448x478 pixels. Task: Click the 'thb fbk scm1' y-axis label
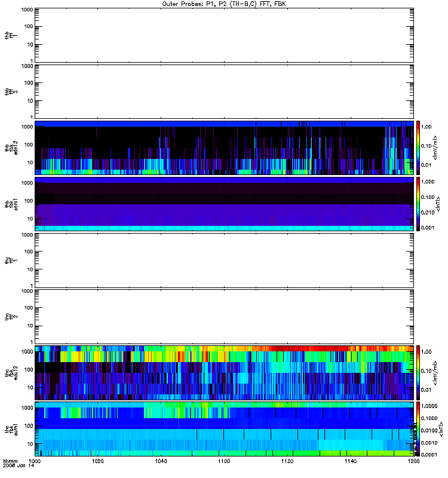pos(11,204)
